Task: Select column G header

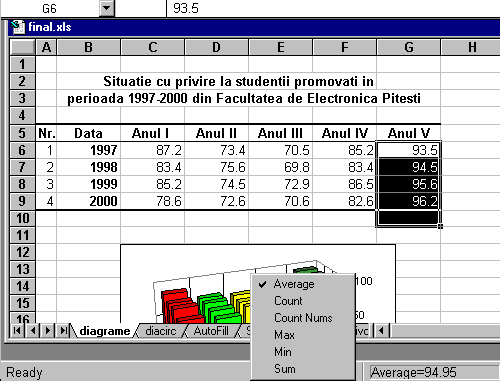Action: 409,47
